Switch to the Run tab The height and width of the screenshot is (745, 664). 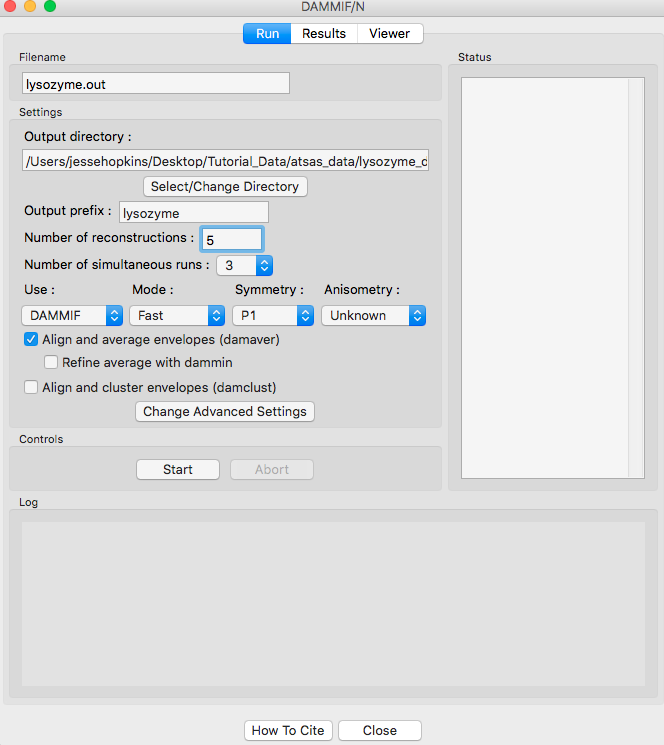click(x=267, y=34)
